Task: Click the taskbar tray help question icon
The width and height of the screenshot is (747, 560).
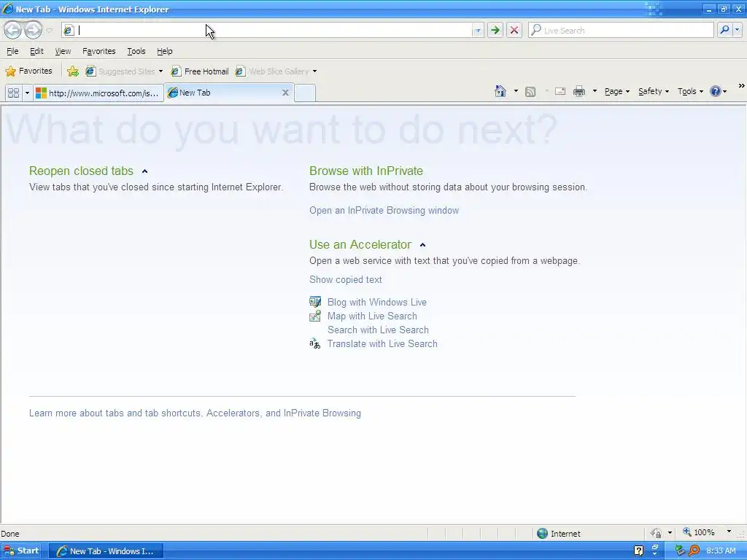Action: click(x=639, y=551)
